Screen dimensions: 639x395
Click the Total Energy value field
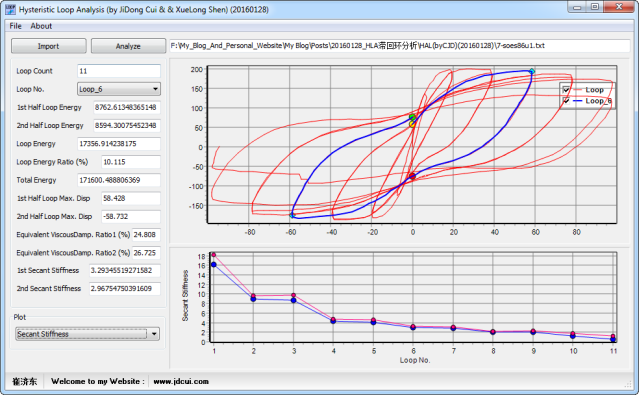(119, 180)
